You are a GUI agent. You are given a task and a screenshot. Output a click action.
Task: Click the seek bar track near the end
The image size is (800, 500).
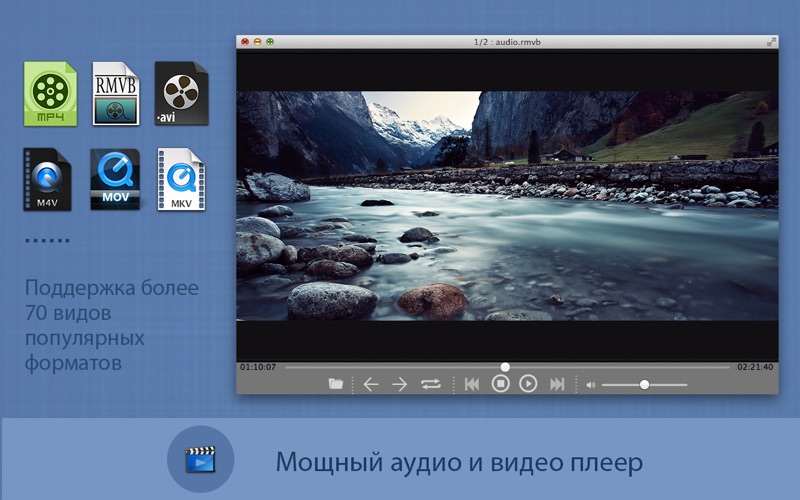(x=714, y=367)
